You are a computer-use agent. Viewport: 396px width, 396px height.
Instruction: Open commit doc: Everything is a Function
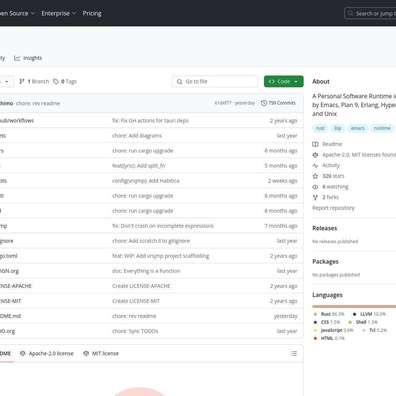(146, 271)
